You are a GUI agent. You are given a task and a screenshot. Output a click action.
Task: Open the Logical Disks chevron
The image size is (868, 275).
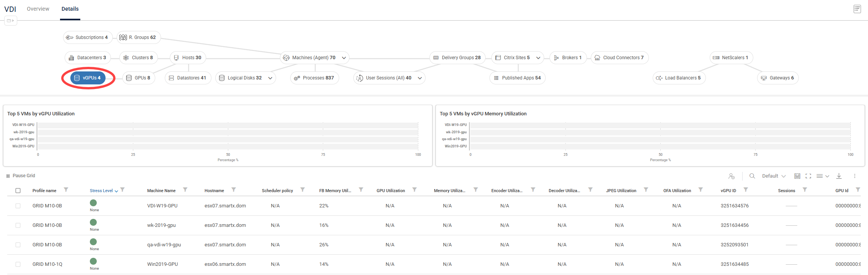[x=270, y=78]
